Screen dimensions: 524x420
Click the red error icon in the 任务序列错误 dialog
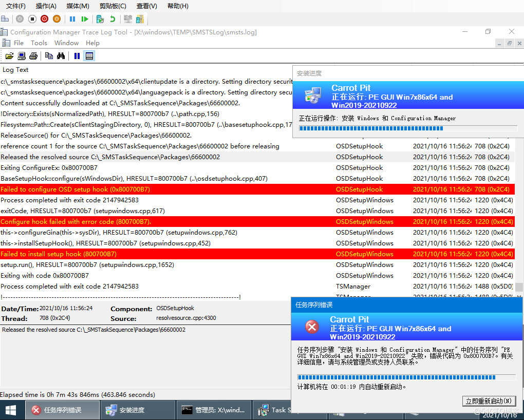tap(312, 327)
